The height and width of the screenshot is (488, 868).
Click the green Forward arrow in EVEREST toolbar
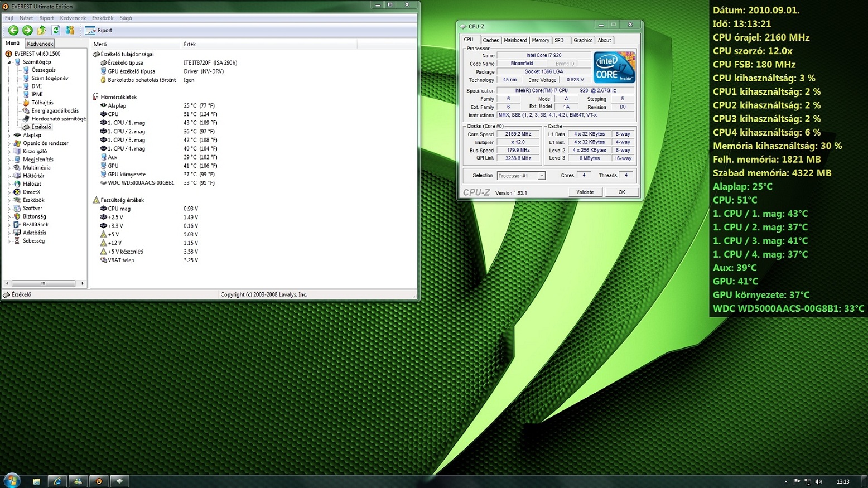(x=27, y=30)
